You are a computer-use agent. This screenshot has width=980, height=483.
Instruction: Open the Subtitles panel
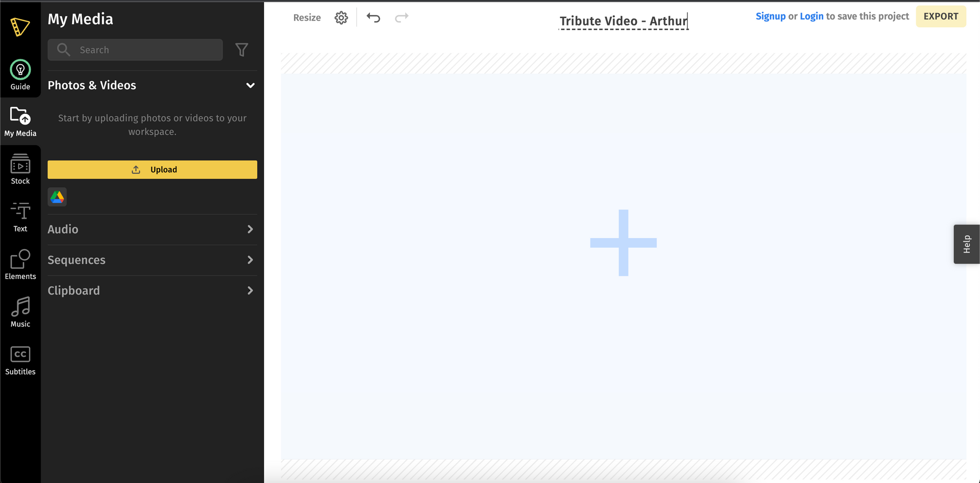20,358
